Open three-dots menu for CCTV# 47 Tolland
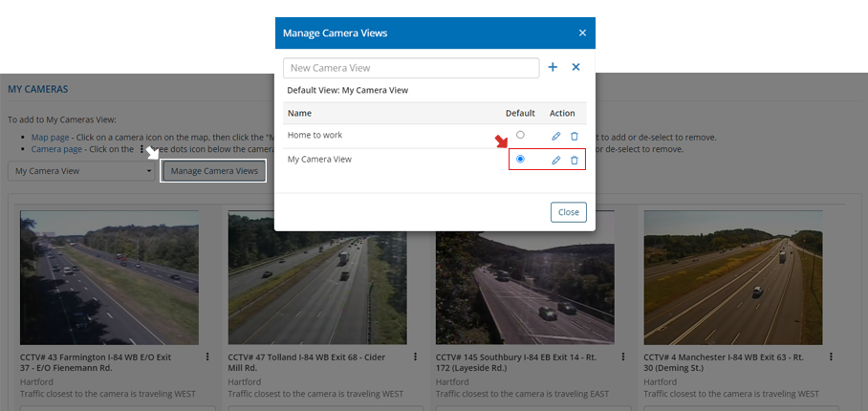The image size is (868, 411). (415, 357)
